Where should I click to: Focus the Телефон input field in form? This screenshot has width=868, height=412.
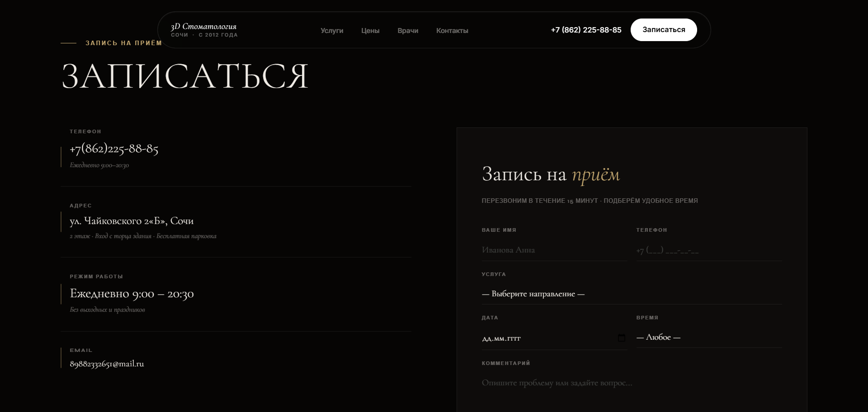709,250
